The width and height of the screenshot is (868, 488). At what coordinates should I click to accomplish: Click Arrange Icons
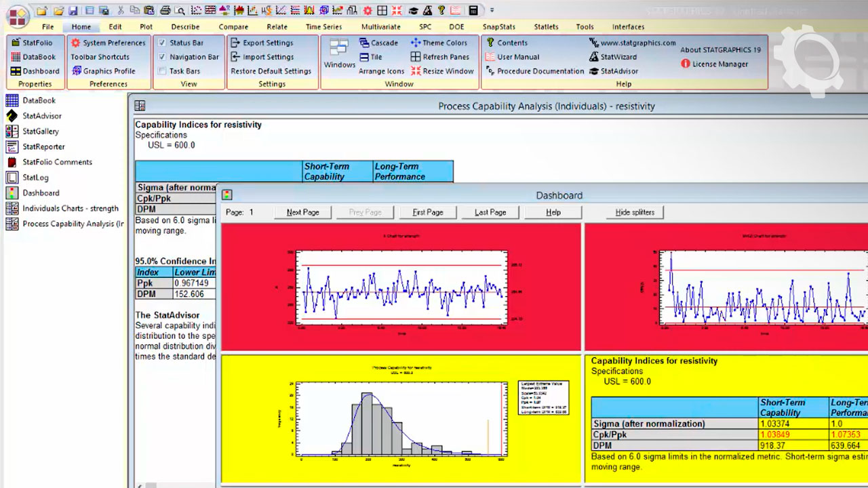pos(381,71)
